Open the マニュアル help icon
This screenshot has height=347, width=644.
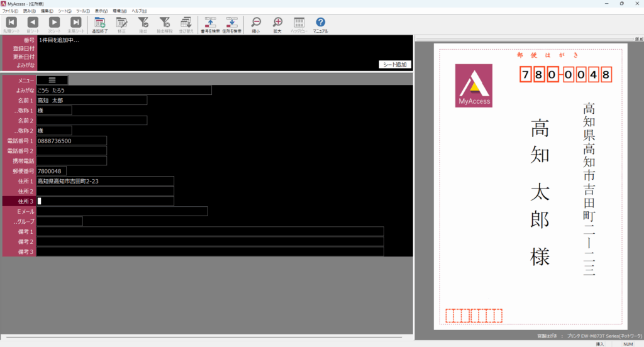click(320, 24)
